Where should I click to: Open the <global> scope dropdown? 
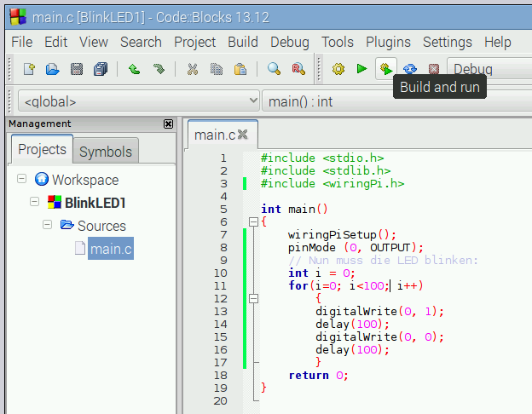[x=138, y=101]
